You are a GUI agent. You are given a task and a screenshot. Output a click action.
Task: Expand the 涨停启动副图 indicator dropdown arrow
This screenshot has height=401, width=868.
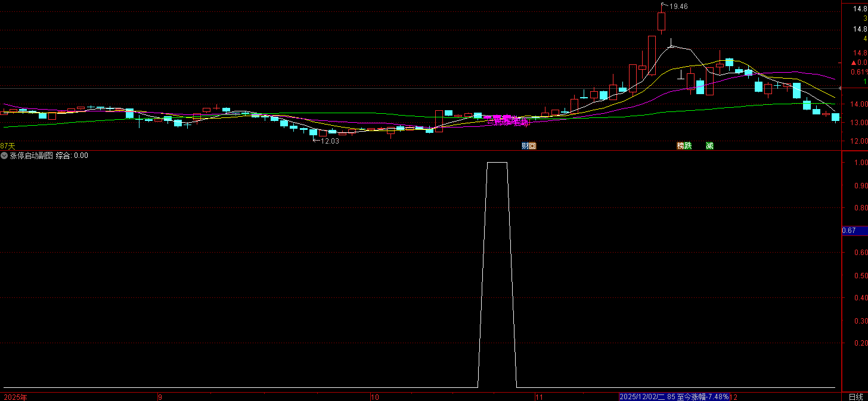pyautogui.click(x=5, y=156)
